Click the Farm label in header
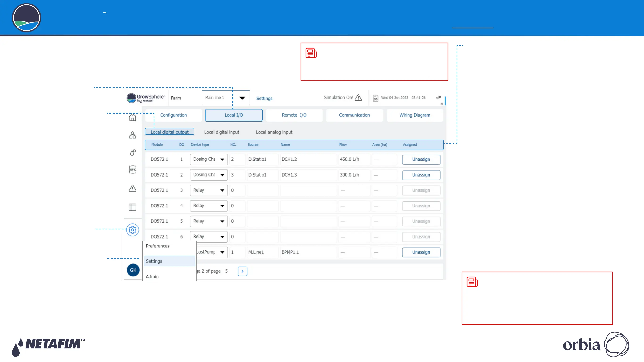644x362 pixels. pyautogui.click(x=176, y=98)
